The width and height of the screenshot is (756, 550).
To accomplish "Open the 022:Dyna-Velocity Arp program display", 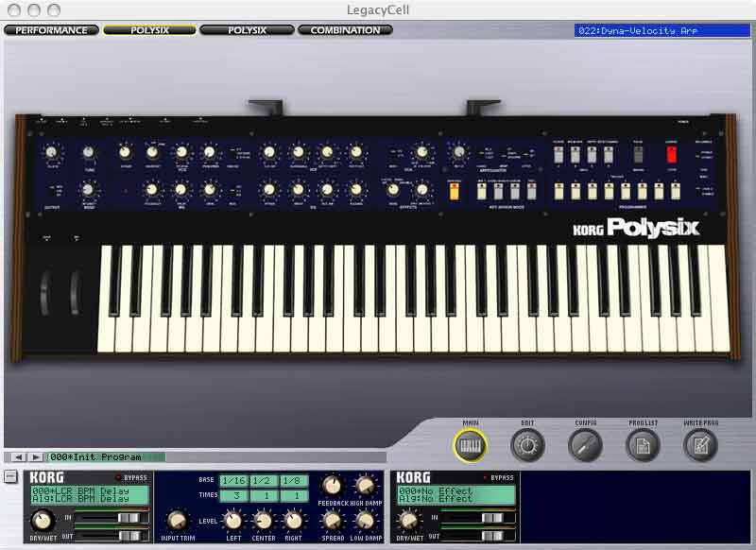I will 662,30.
